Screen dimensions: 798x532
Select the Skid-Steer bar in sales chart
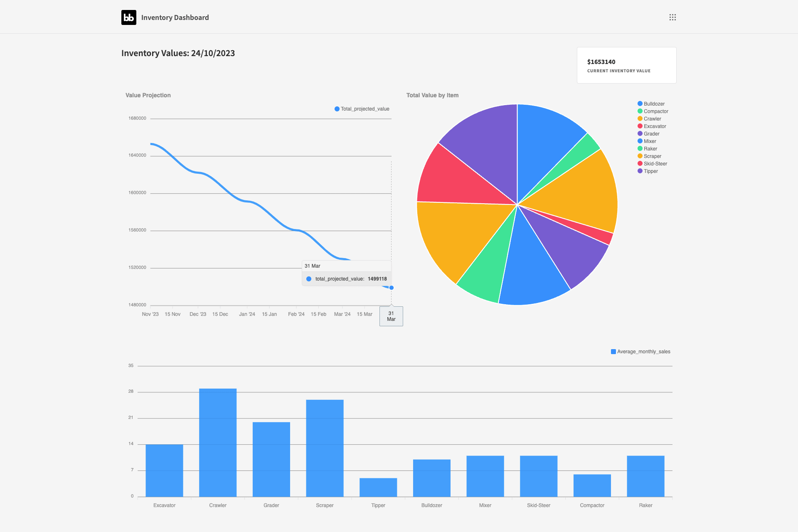click(x=539, y=476)
